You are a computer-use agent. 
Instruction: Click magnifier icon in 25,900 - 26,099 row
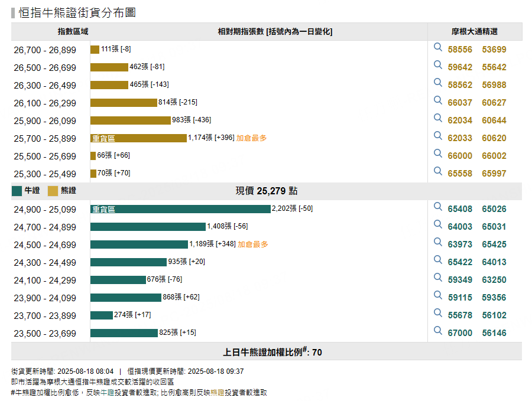(x=438, y=118)
